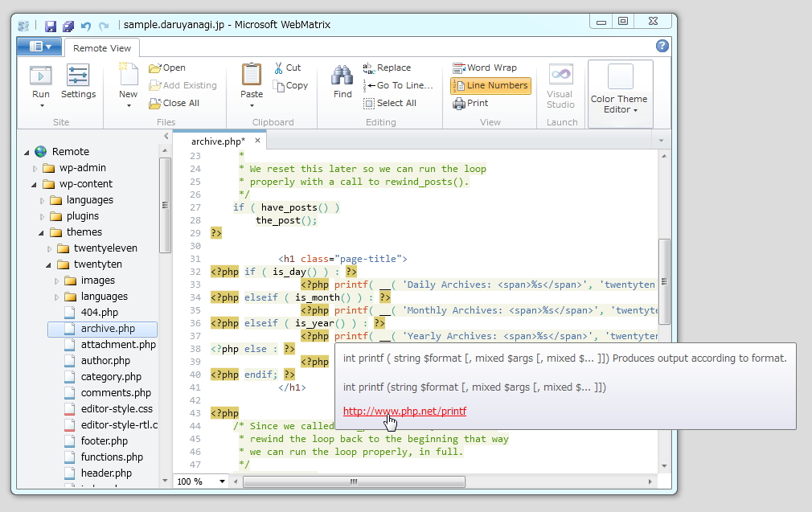The height and width of the screenshot is (512, 812).
Task: Expand the wp-admin folder
Action: click(x=35, y=169)
